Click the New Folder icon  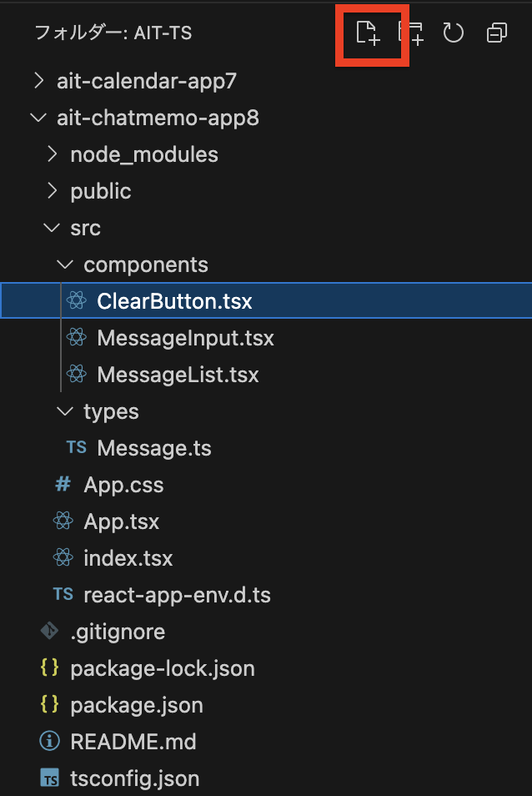coord(411,33)
